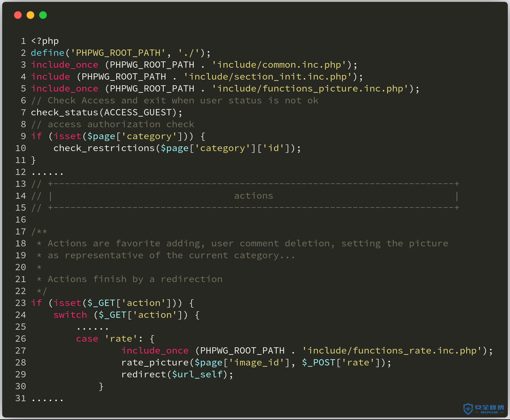
Task: Click comment 'access authorization check'
Action: click(x=121, y=124)
